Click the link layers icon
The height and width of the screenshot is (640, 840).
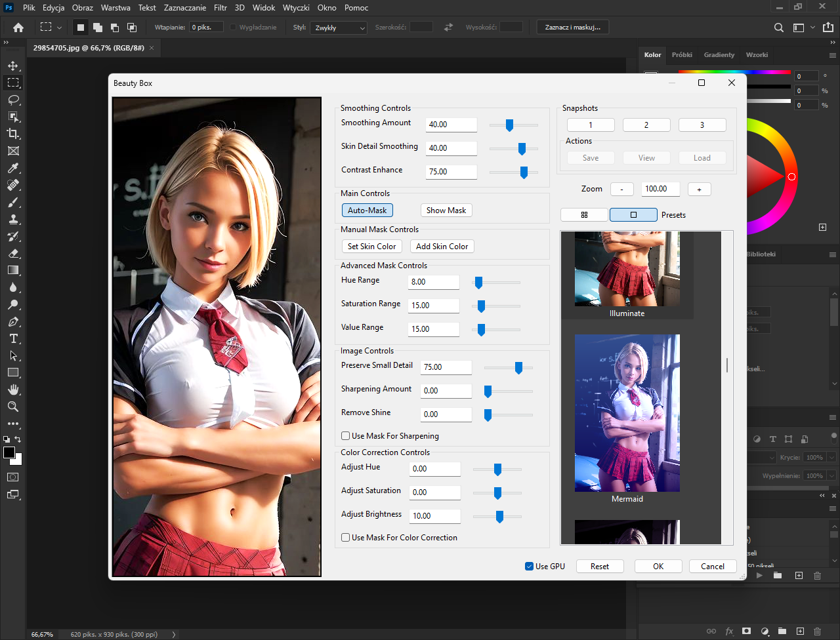tap(711, 631)
